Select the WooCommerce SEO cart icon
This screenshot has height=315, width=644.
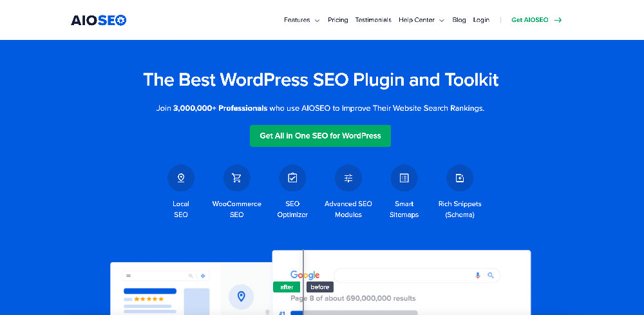[x=236, y=178]
